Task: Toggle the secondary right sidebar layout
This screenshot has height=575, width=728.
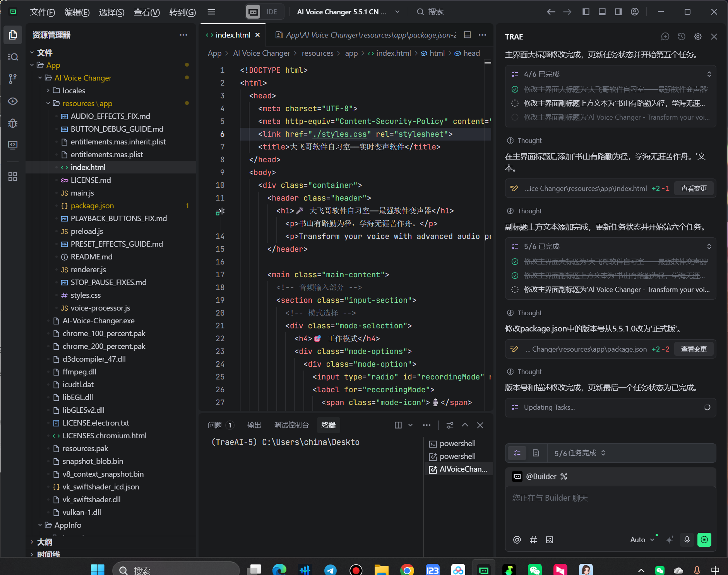Action: 618,12
